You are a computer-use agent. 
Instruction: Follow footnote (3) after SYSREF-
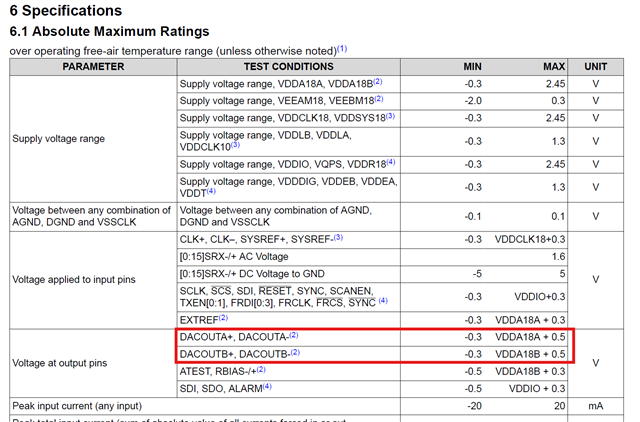pos(338,237)
